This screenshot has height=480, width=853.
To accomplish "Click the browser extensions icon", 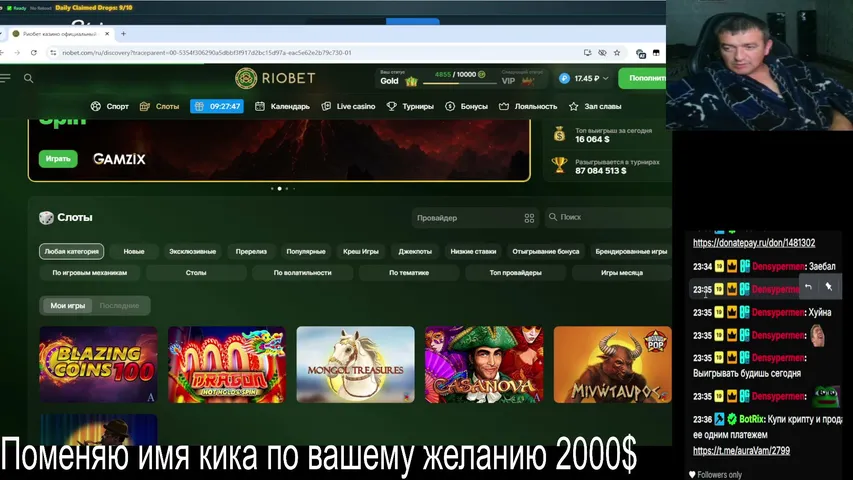I will (x=641, y=53).
